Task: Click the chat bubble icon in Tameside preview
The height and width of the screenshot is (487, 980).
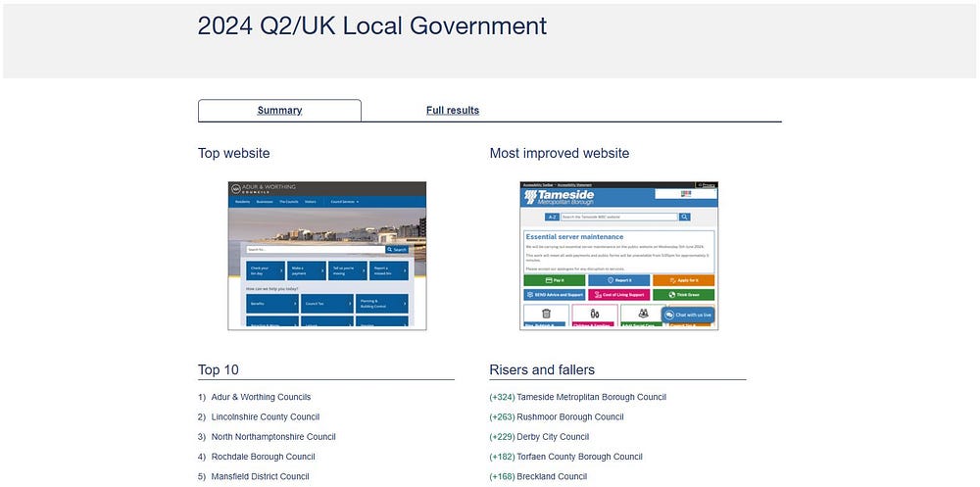Action: coord(669,316)
